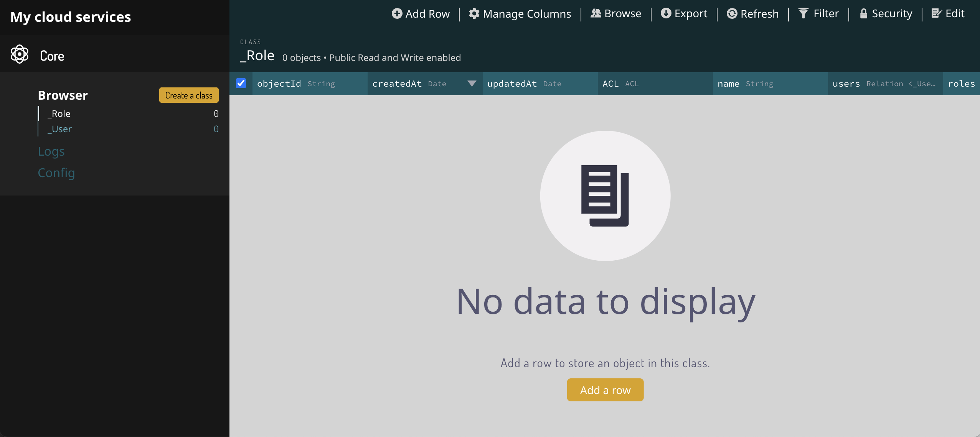This screenshot has width=980, height=437.
Task: Click the Create a class button
Action: pyautogui.click(x=188, y=95)
